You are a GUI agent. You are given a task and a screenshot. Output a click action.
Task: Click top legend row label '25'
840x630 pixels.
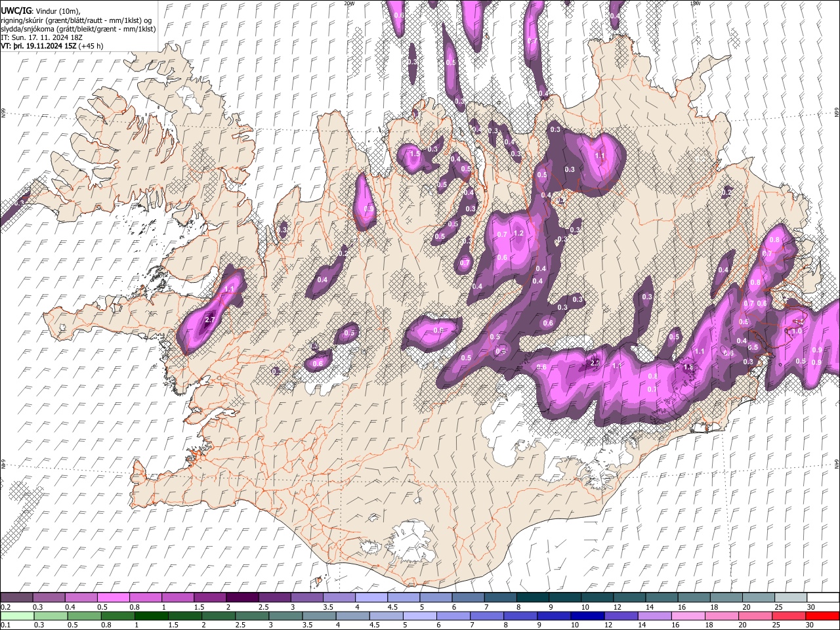pos(778,607)
